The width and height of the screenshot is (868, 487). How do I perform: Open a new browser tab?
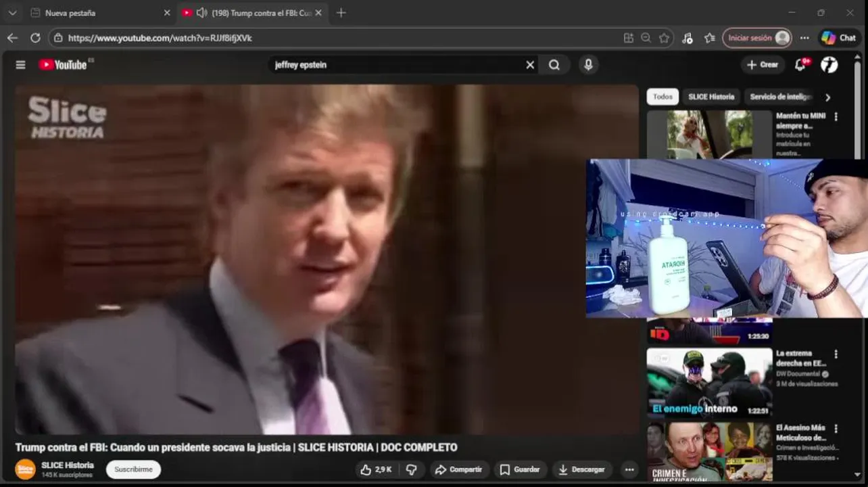[x=341, y=13]
